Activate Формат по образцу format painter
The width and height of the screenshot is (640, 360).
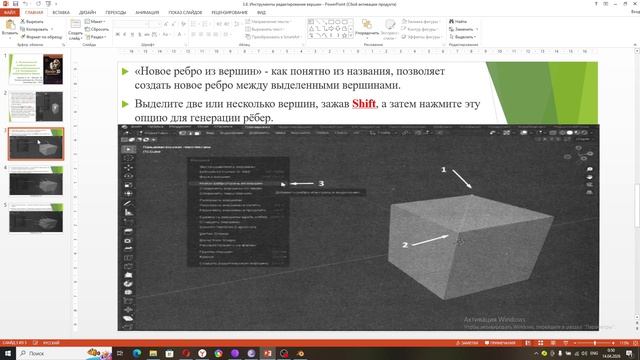tap(41, 37)
